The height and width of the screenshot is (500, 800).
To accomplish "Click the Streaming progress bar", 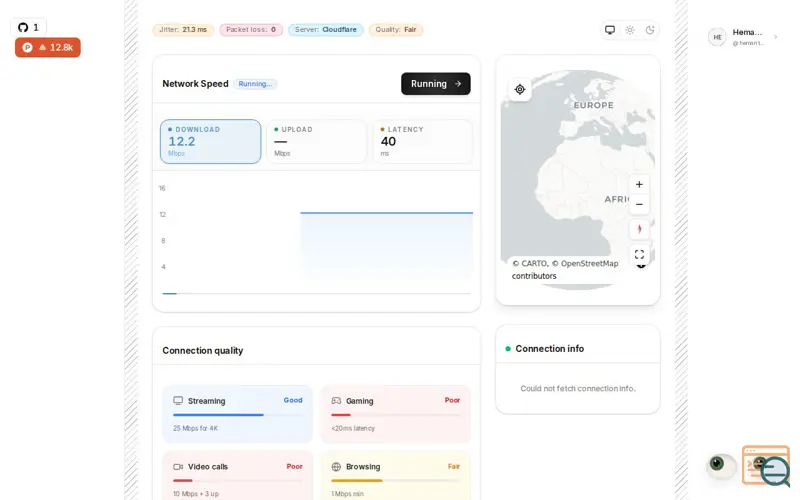I will 237,415.
